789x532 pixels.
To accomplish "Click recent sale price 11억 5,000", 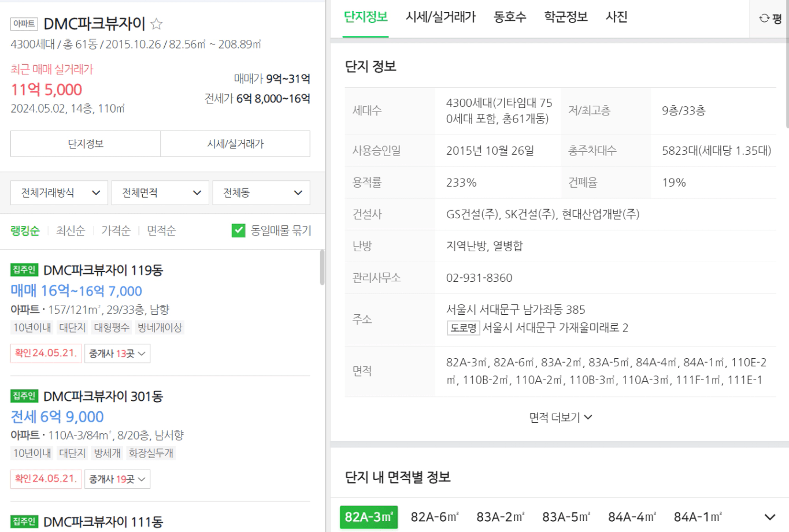I will 46,90.
